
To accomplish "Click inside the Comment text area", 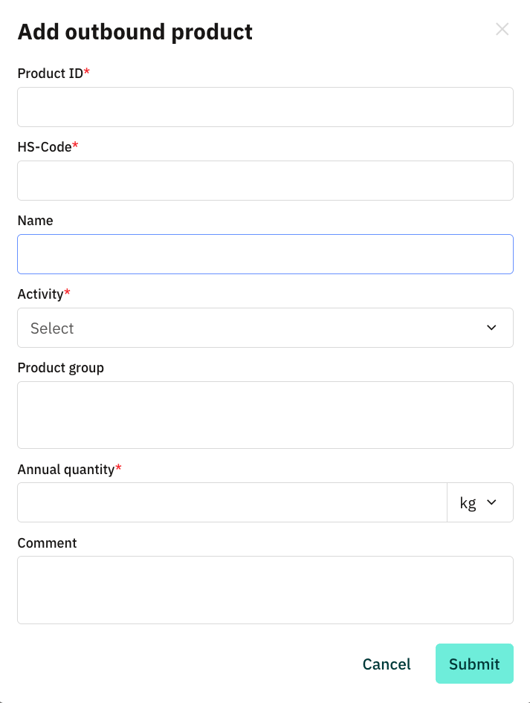I will (x=265, y=590).
